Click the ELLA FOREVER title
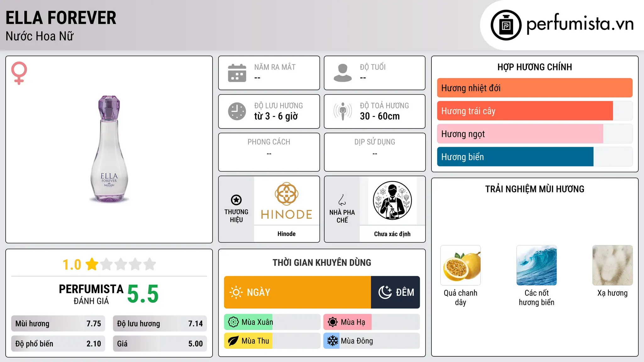This screenshot has width=644, height=362. 61,18
